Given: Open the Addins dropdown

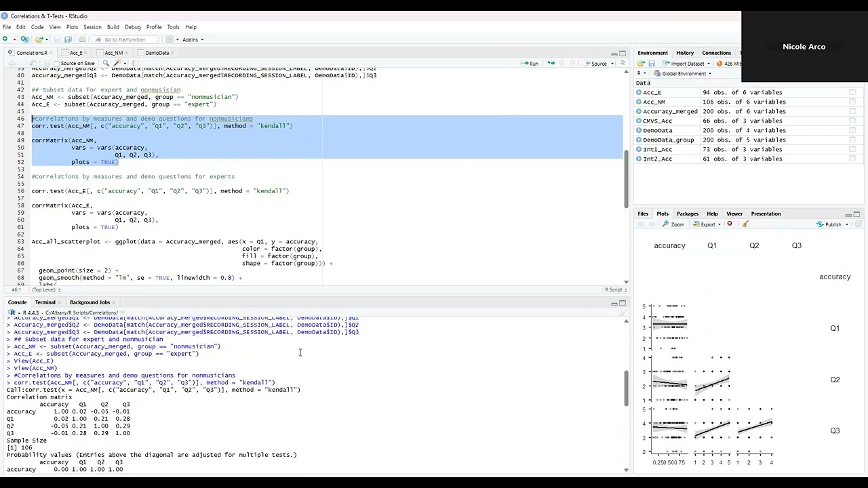Looking at the screenshot, I should (x=193, y=39).
